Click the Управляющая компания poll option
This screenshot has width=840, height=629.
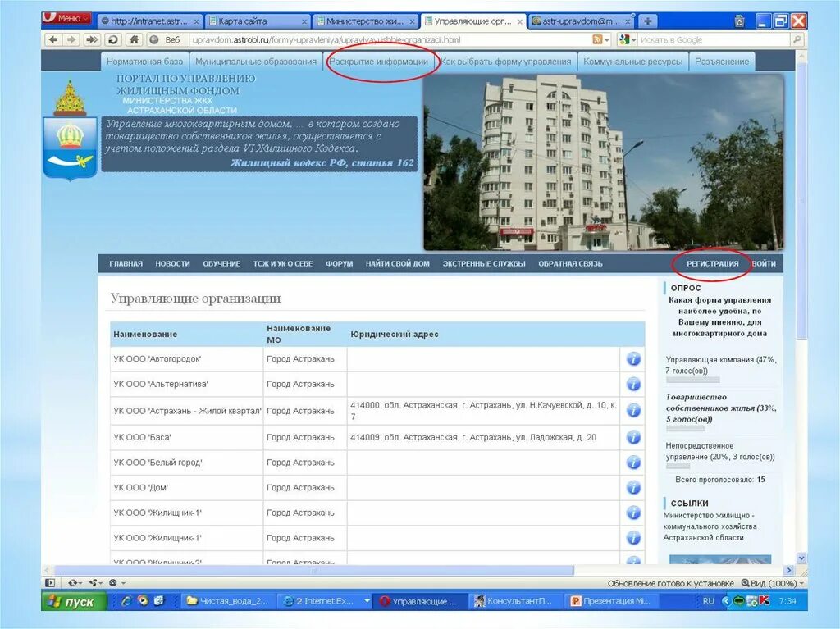[720, 365]
